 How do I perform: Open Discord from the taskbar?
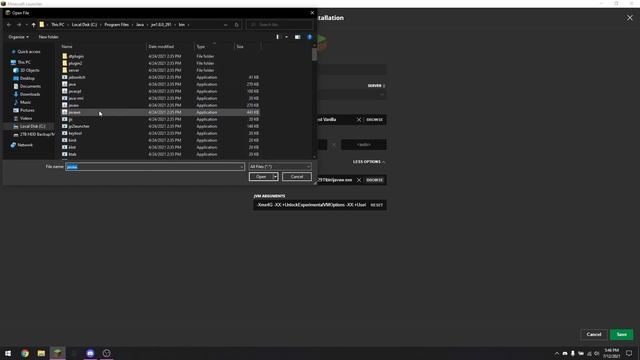(90, 353)
